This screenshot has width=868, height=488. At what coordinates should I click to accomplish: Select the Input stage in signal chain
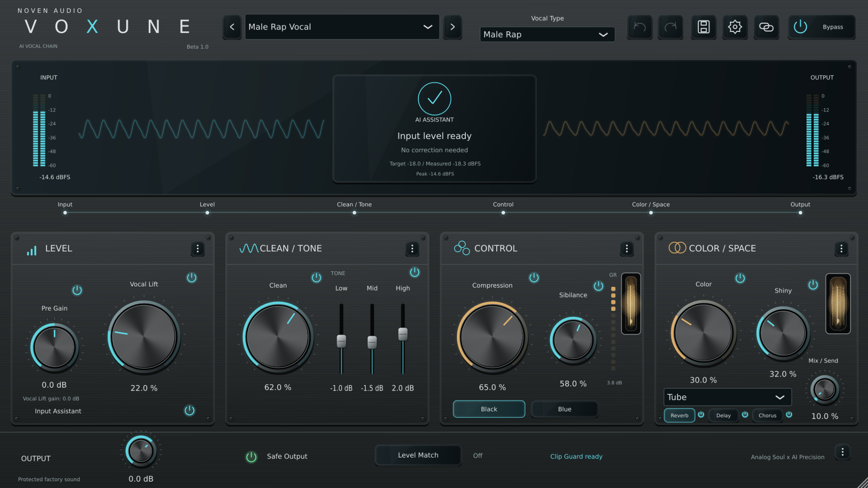click(65, 208)
